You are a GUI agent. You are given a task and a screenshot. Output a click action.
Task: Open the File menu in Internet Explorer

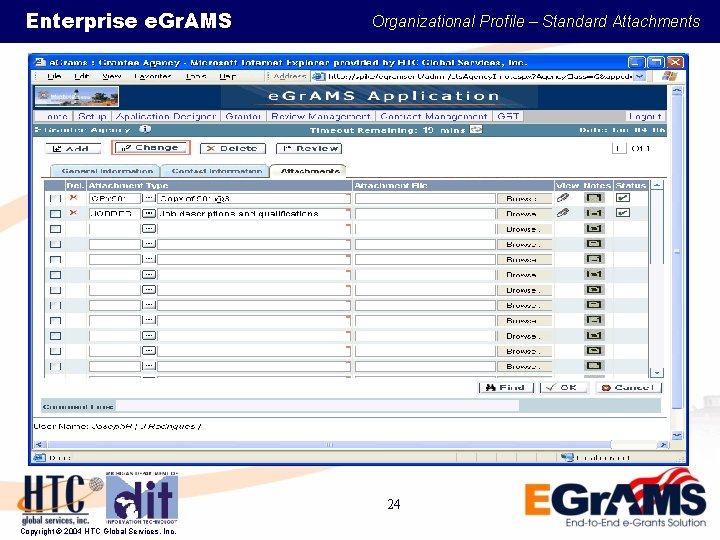click(x=54, y=76)
